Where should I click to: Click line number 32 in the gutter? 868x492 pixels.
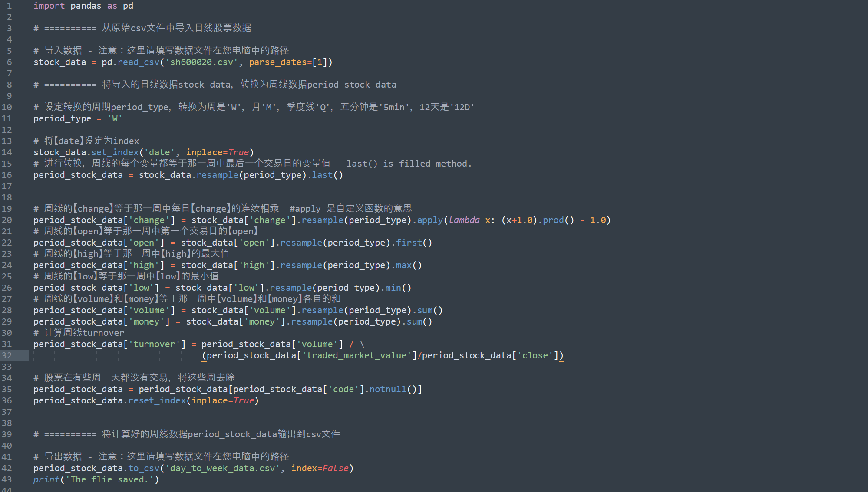pyautogui.click(x=7, y=355)
